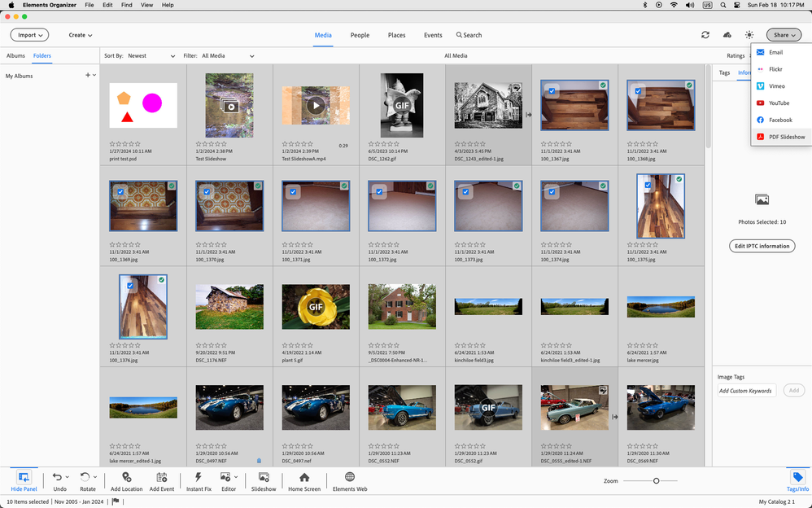Click the Hide Panel icon
812x508 pixels.
click(x=24, y=477)
